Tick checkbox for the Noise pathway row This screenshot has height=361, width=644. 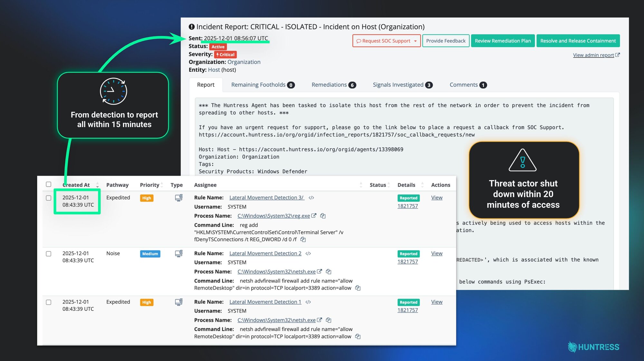pyautogui.click(x=49, y=254)
